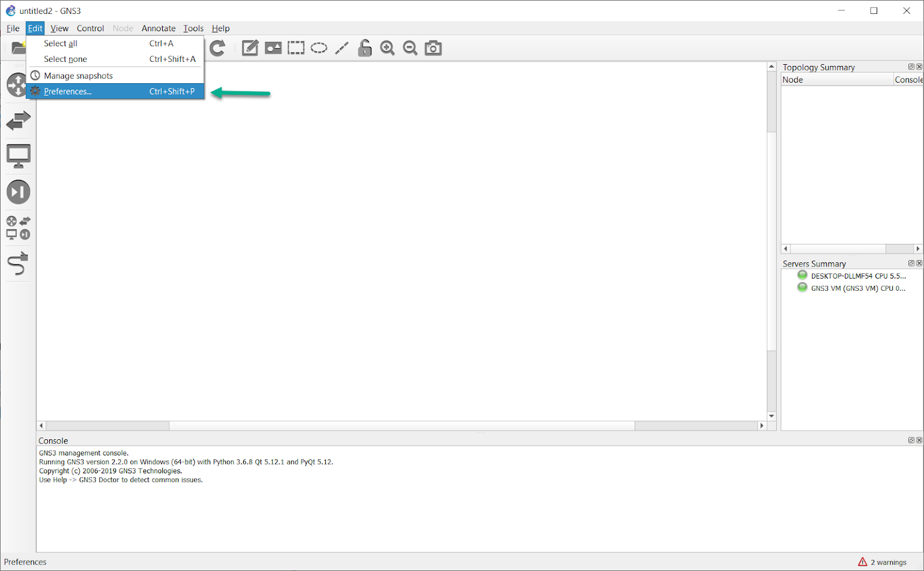The width and height of the screenshot is (924, 571).
Task: Browse security devices icon
Action: (x=18, y=192)
